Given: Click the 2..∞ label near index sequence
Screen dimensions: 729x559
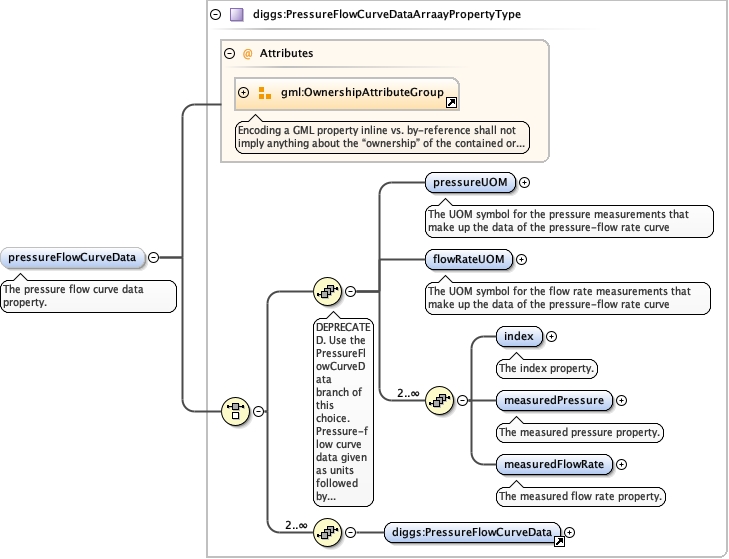Looking at the screenshot, I should [408, 393].
